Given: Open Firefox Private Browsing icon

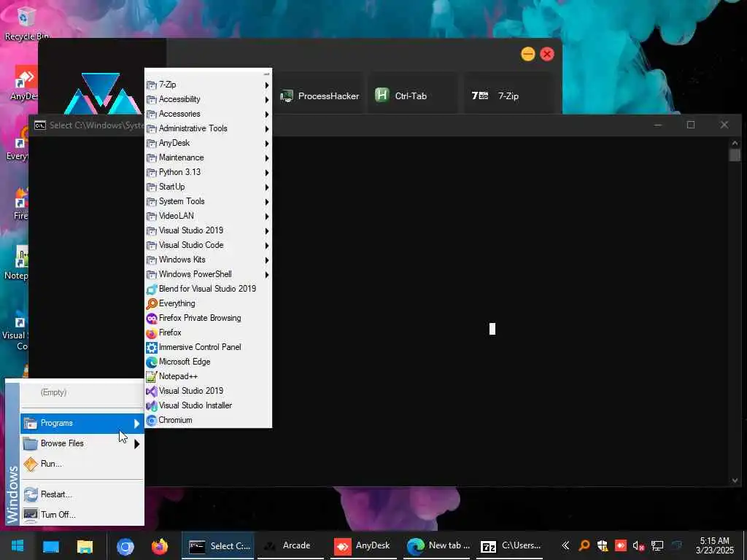Looking at the screenshot, I should click(152, 318).
